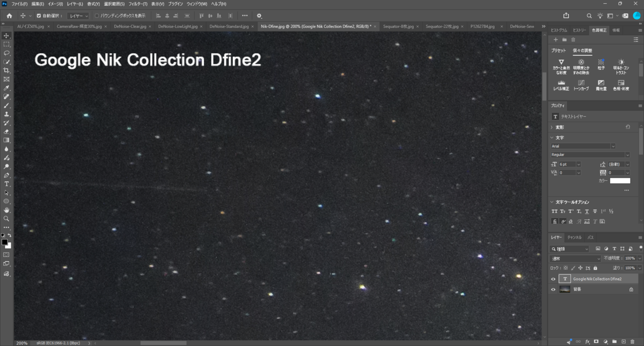Select the Horizontal Type tool

(x=6, y=184)
